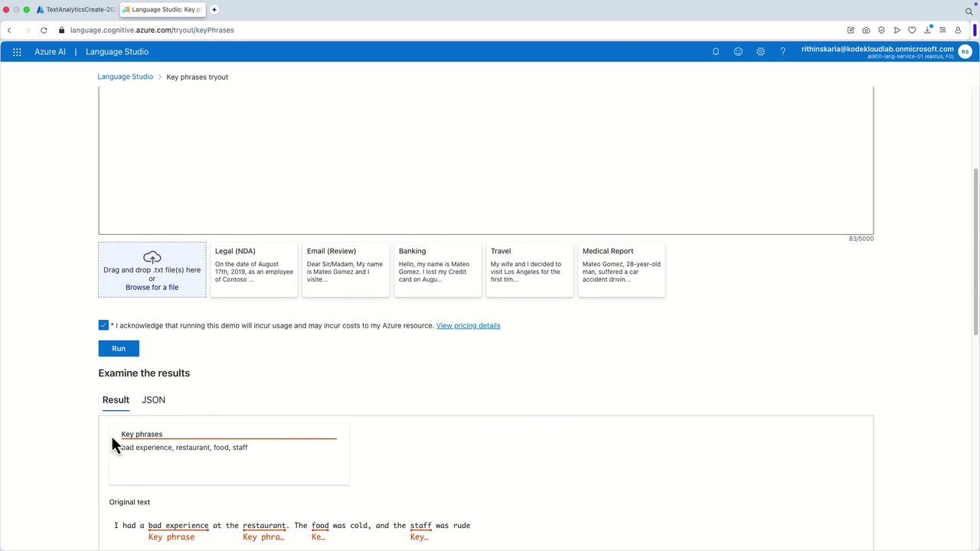Open the RS account avatar
980x551 pixels.
(965, 52)
